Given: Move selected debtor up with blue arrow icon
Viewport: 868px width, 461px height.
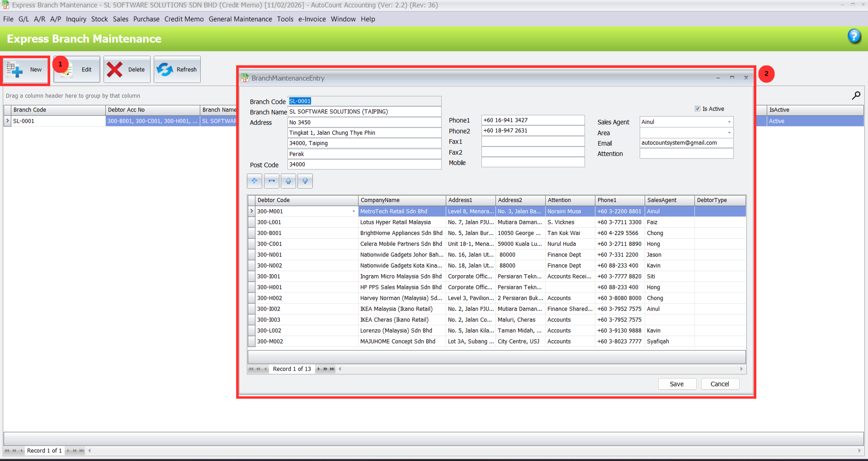Looking at the screenshot, I should pyautogui.click(x=288, y=181).
